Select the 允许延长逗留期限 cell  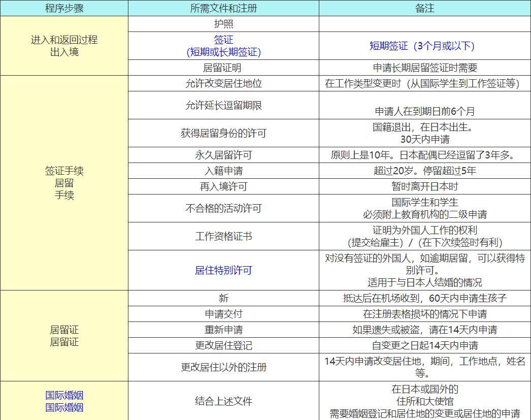pos(223,106)
